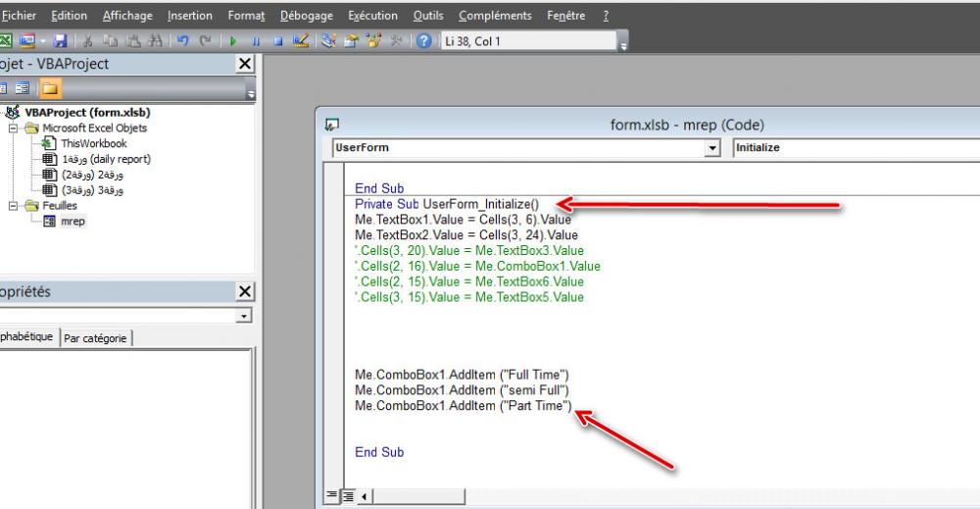
Task: Collapse the Microsoft Excel Objets folder
Action: [13, 128]
